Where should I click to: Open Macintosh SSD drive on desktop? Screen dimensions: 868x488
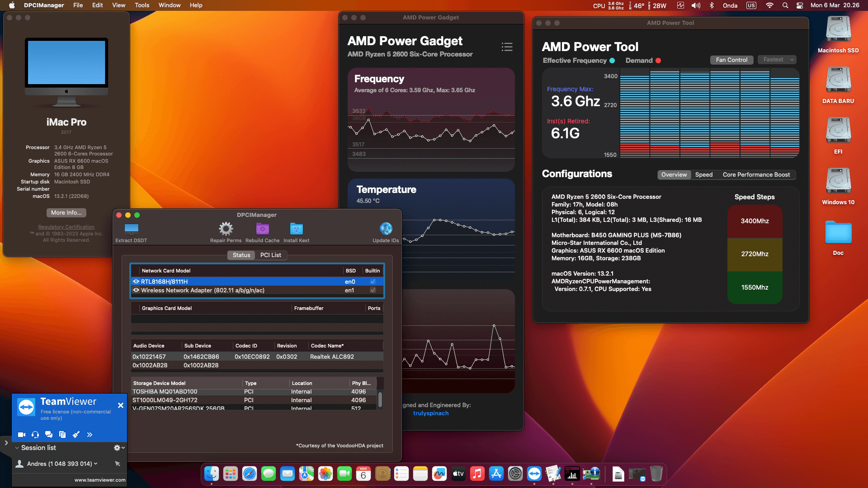(x=838, y=29)
